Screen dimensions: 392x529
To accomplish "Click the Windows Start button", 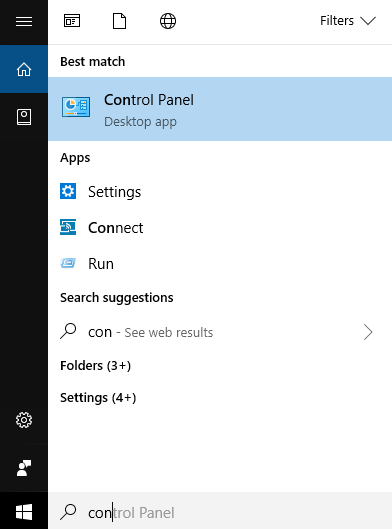I will tap(24, 512).
